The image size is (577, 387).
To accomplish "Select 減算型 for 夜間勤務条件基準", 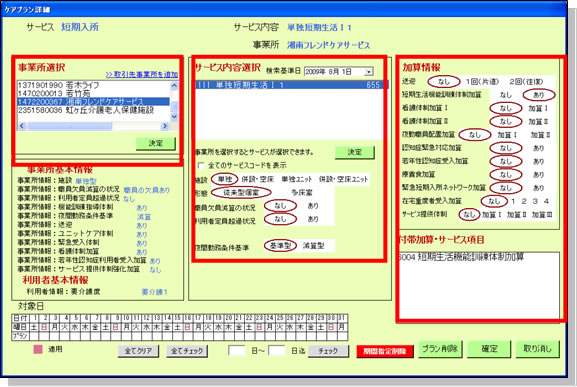I will [x=314, y=246].
